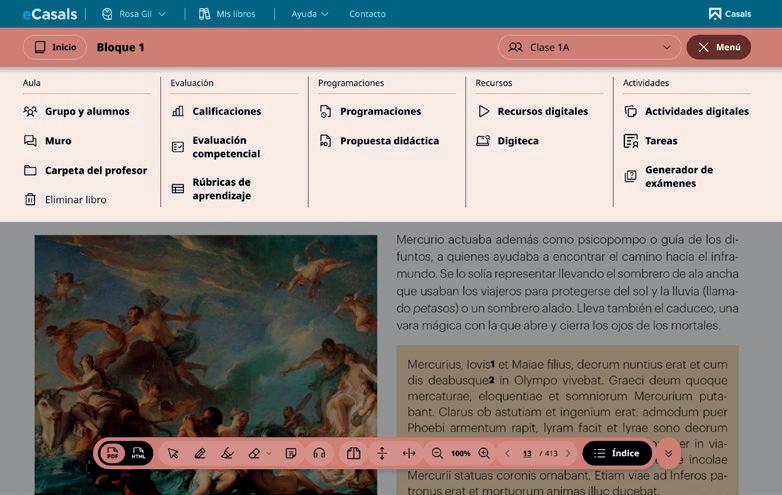Image resolution: width=782 pixels, height=495 pixels.
Task: Open the Índice panel
Action: [x=617, y=453]
